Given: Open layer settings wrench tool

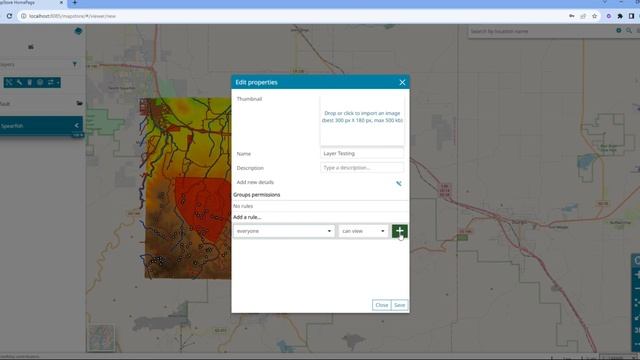Looking at the screenshot, I should [x=19, y=82].
